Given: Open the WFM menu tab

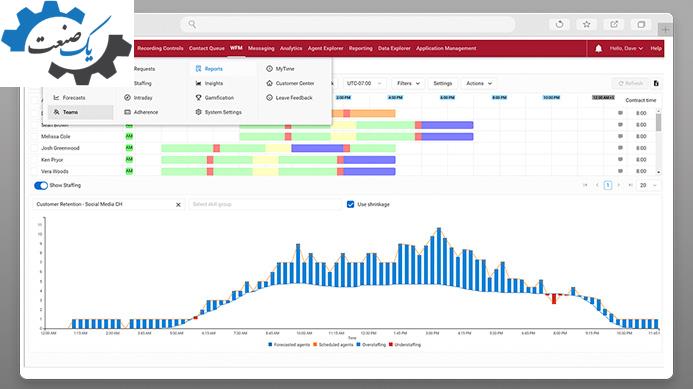Looking at the screenshot, I should point(236,48).
